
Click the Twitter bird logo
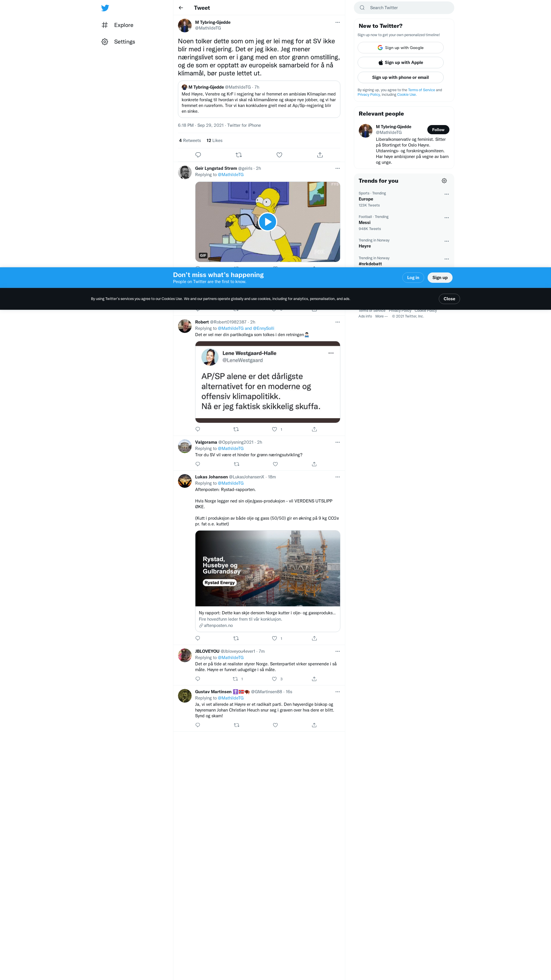(x=105, y=8)
